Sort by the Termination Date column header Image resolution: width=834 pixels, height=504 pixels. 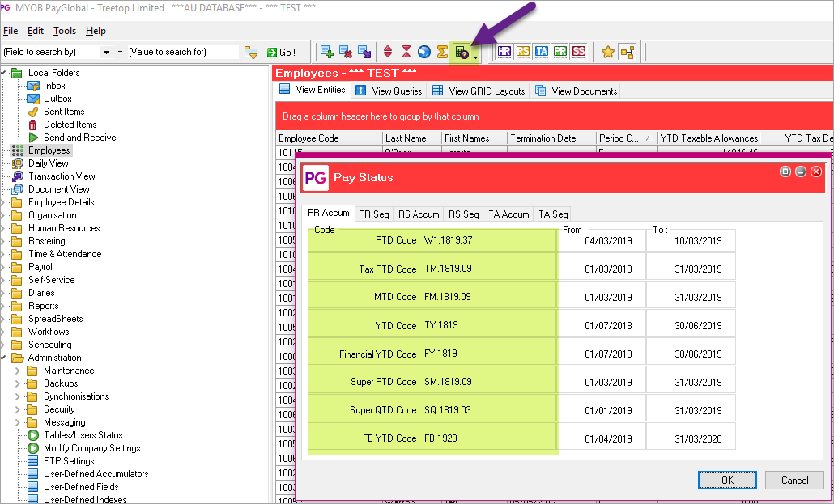(x=551, y=138)
